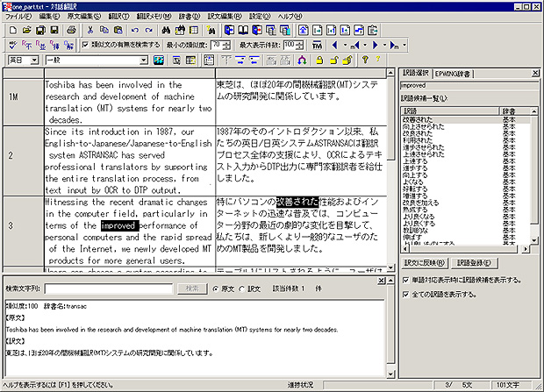Toggle the show all translations checkbox
Image resolution: width=544 pixels, height=392 pixels.
click(405, 295)
